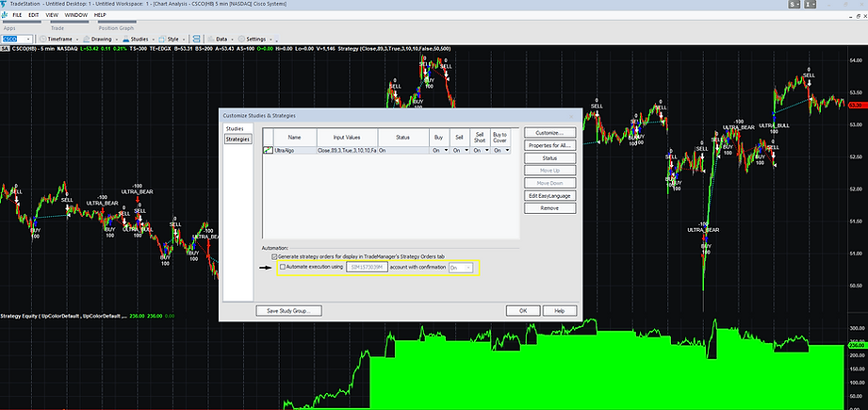Screen dimensions: 868x410
Task: Open the WINDOW menu
Action: [76, 15]
